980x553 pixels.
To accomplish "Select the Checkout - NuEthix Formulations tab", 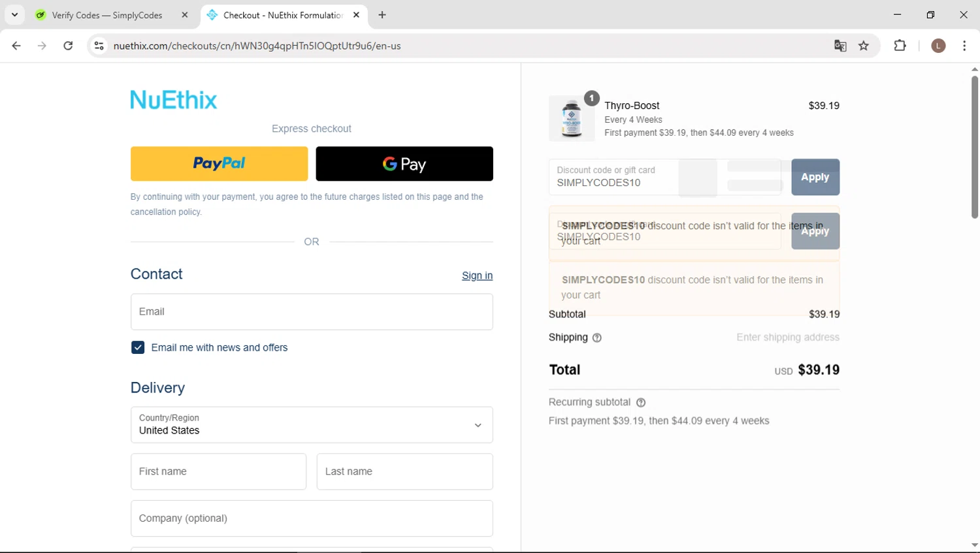I will (282, 15).
